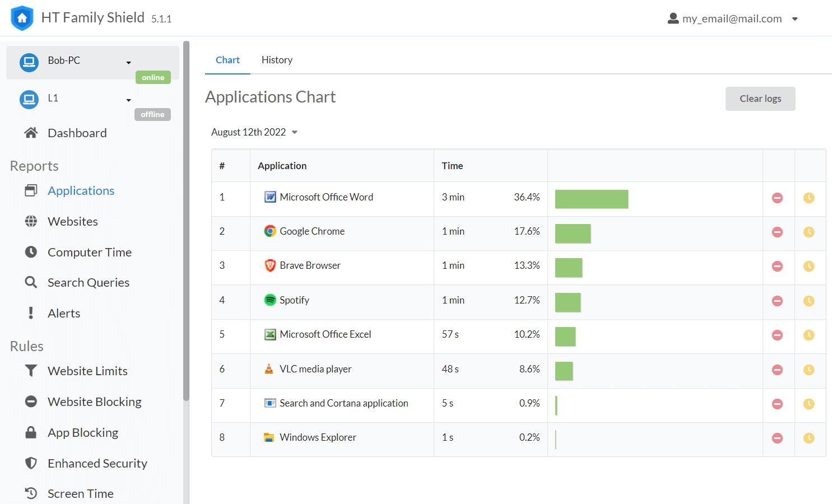Click the 57 s time value
The width and height of the screenshot is (832, 504).
click(x=450, y=334)
